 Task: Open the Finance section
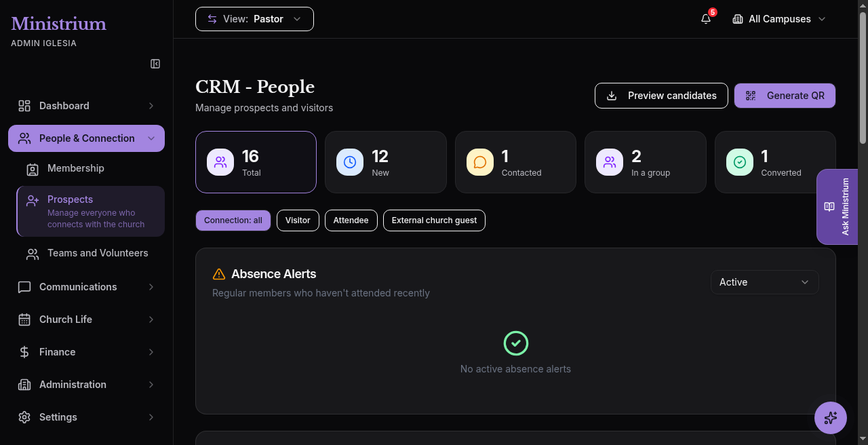pyautogui.click(x=86, y=352)
